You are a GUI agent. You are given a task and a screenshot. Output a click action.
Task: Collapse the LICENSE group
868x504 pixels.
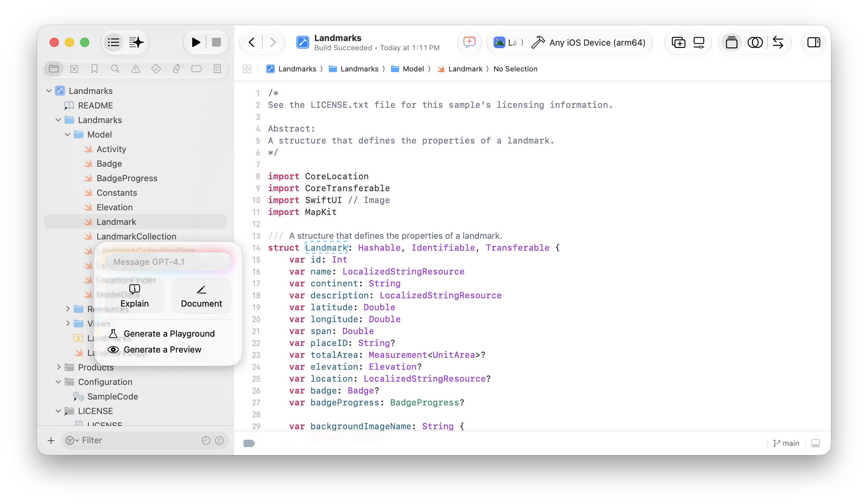click(x=58, y=411)
